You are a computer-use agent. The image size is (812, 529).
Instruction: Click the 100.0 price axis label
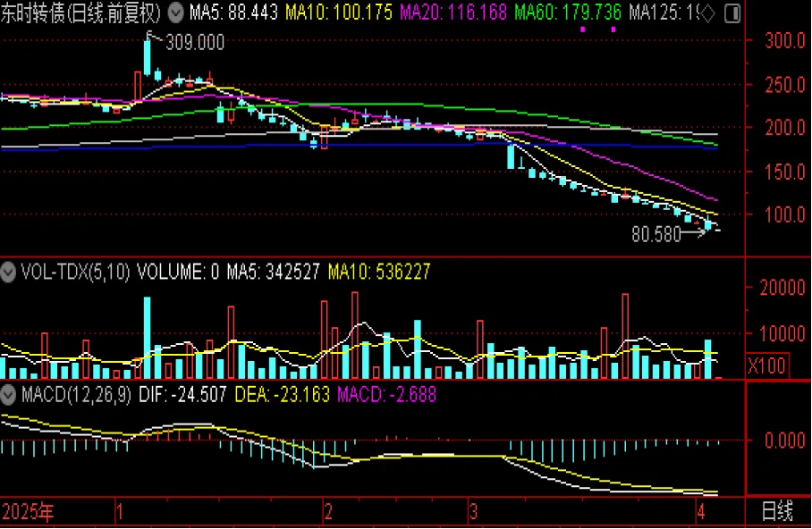click(785, 214)
